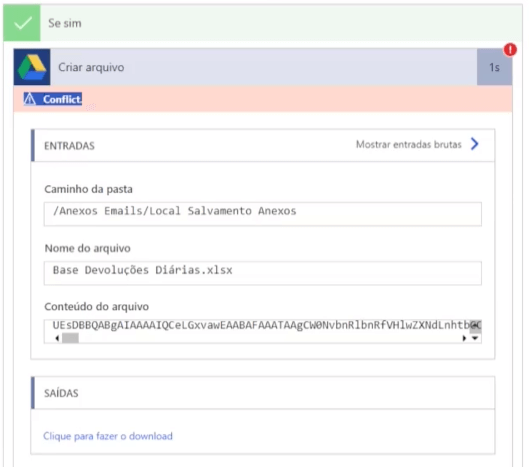Image resolution: width=529 pixels, height=467 pixels.
Task: Click the warning triangle icon beside Conflict
Action: point(30,99)
